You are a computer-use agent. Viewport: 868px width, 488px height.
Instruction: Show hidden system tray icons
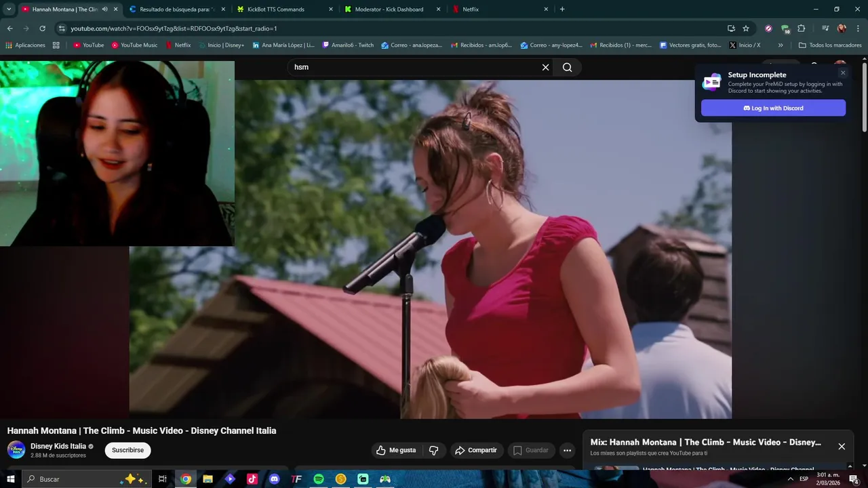[790, 479]
